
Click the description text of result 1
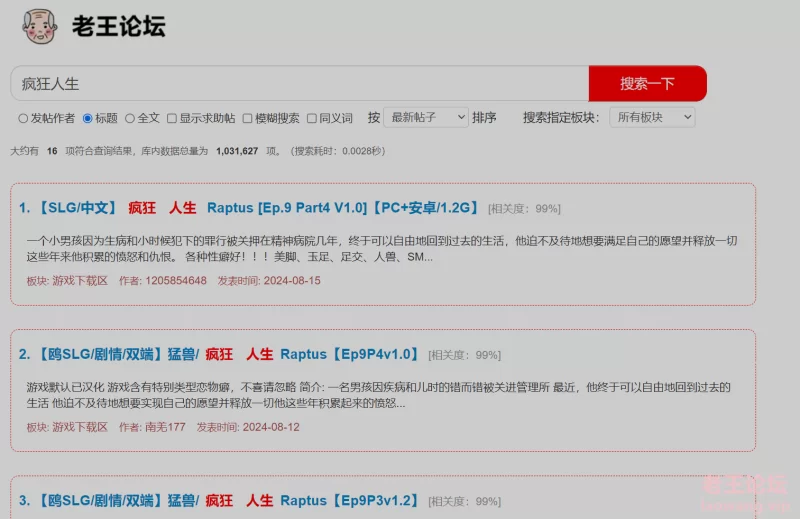pos(382,249)
